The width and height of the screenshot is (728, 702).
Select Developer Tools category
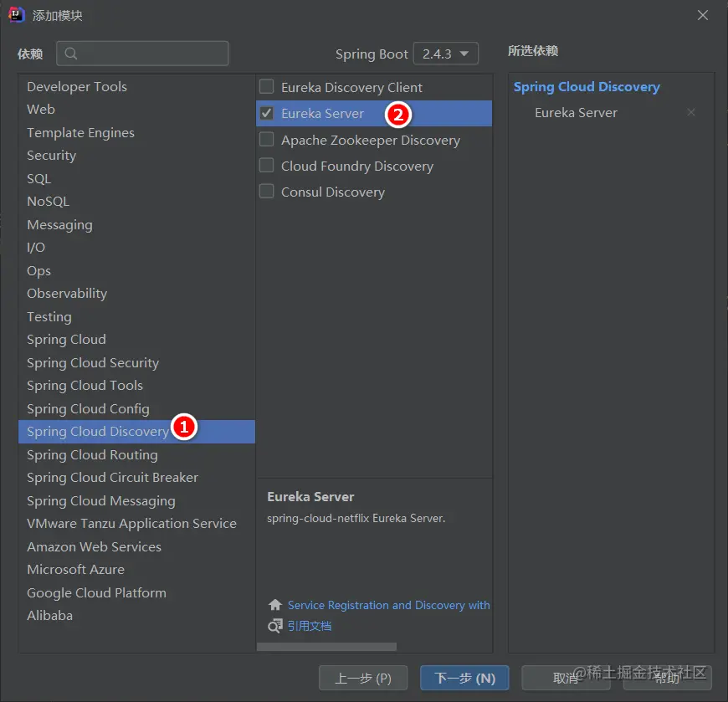(x=136, y=86)
